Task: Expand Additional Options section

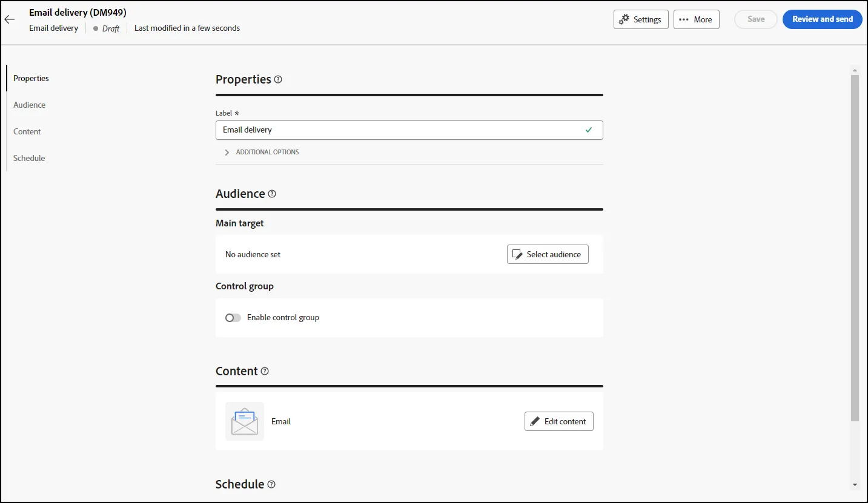Action: click(x=262, y=152)
